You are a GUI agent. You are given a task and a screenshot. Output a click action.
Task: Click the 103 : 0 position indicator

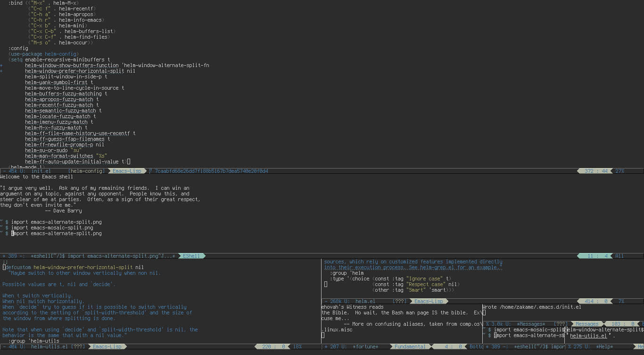(x=622, y=324)
